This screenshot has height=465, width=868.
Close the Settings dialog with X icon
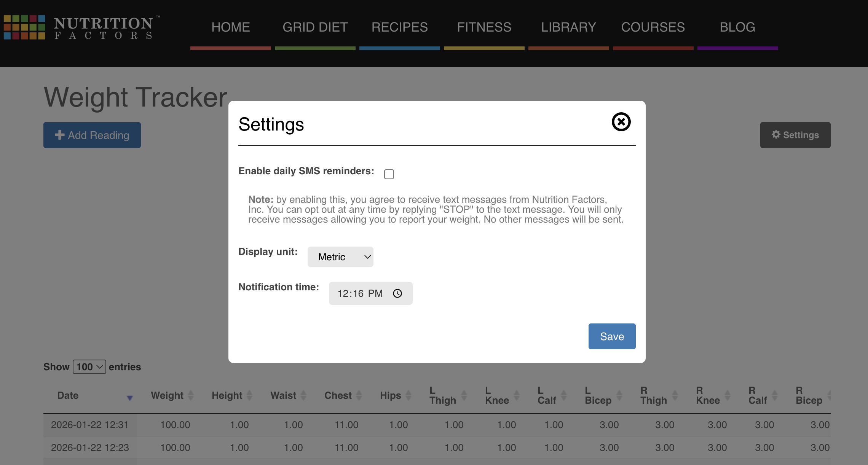pyautogui.click(x=621, y=122)
